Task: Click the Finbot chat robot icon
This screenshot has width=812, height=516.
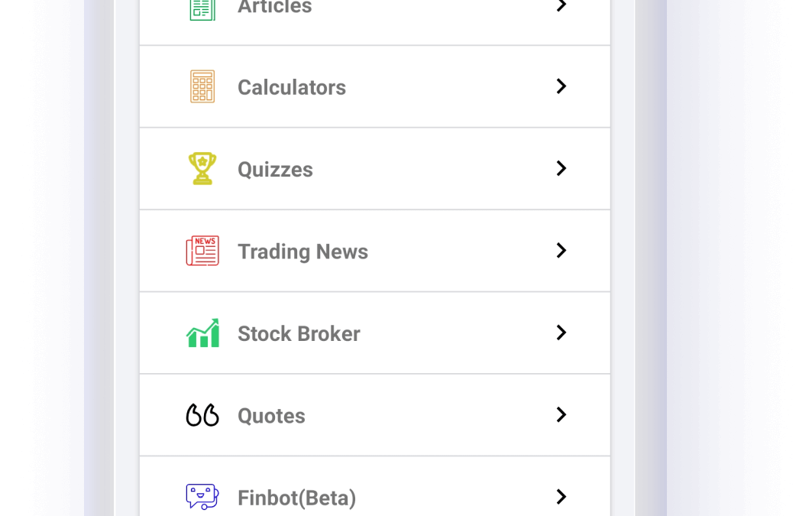Action: [x=202, y=497]
